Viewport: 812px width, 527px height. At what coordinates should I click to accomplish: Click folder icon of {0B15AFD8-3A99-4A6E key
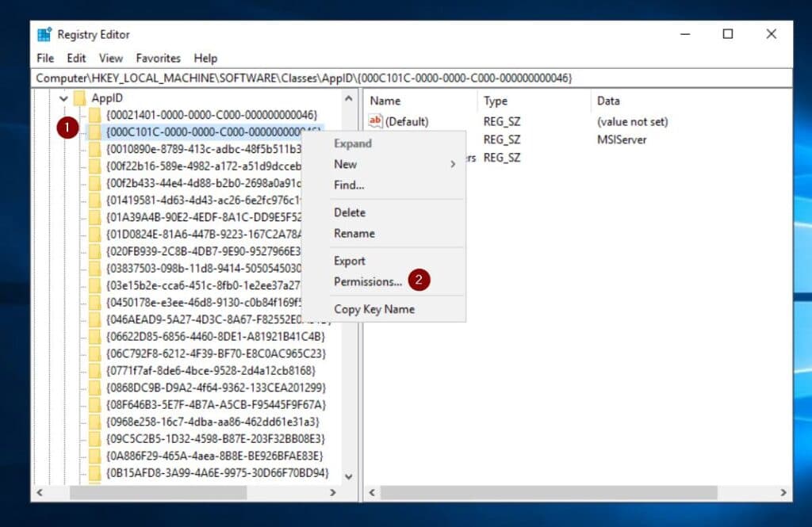(95, 473)
